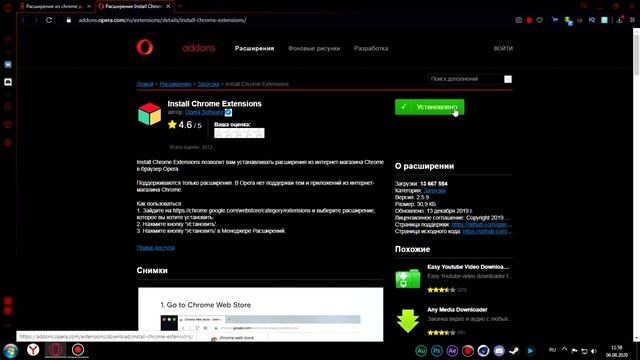Click the shopping cart extension icon
The width and height of the screenshot is (640, 360).
[x=555, y=20]
